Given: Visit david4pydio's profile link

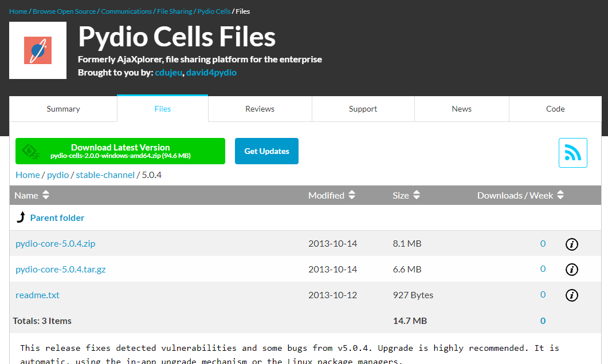Looking at the screenshot, I should (x=211, y=73).
